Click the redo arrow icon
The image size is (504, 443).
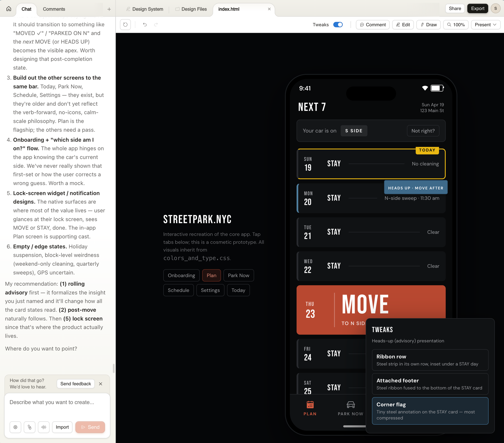pyautogui.click(x=156, y=24)
